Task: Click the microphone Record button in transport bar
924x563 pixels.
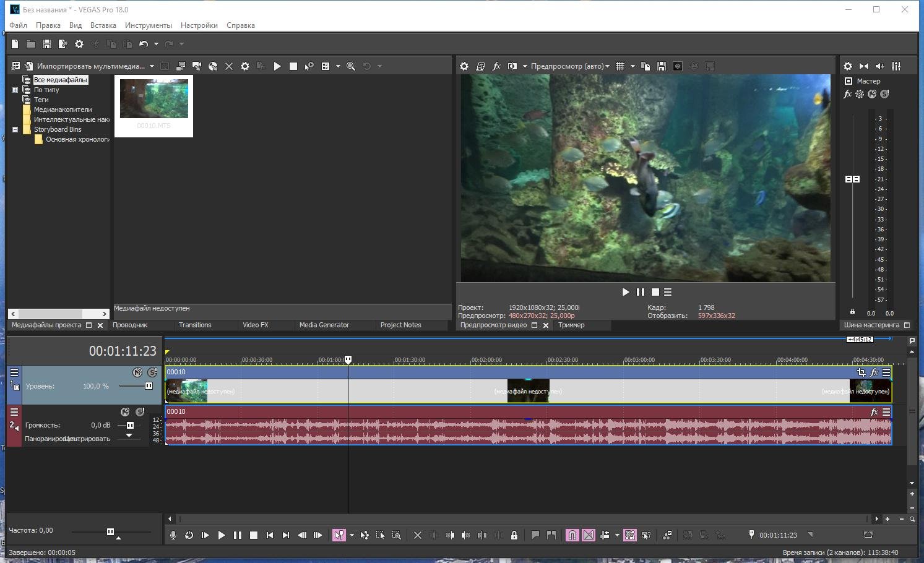Action: [173, 535]
